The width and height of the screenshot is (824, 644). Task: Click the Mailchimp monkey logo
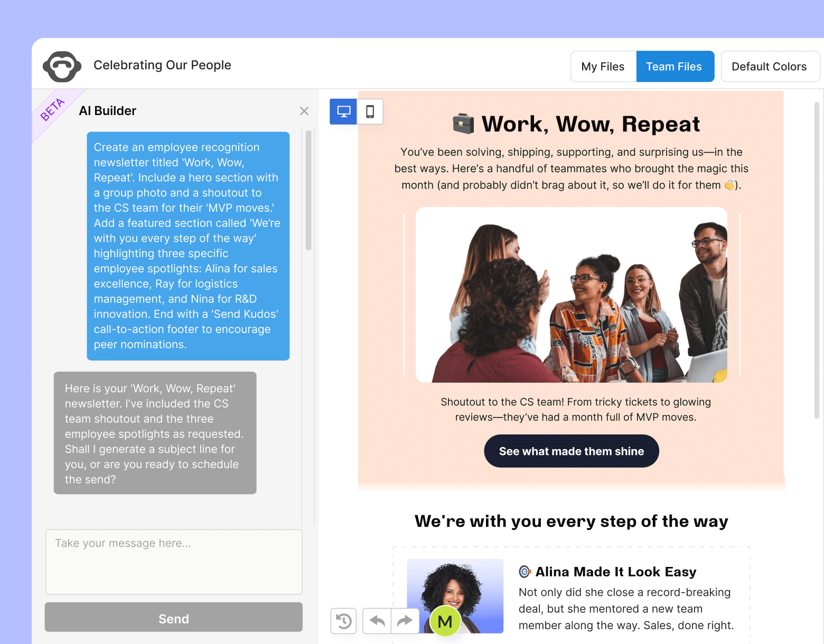(x=62, y=66)
